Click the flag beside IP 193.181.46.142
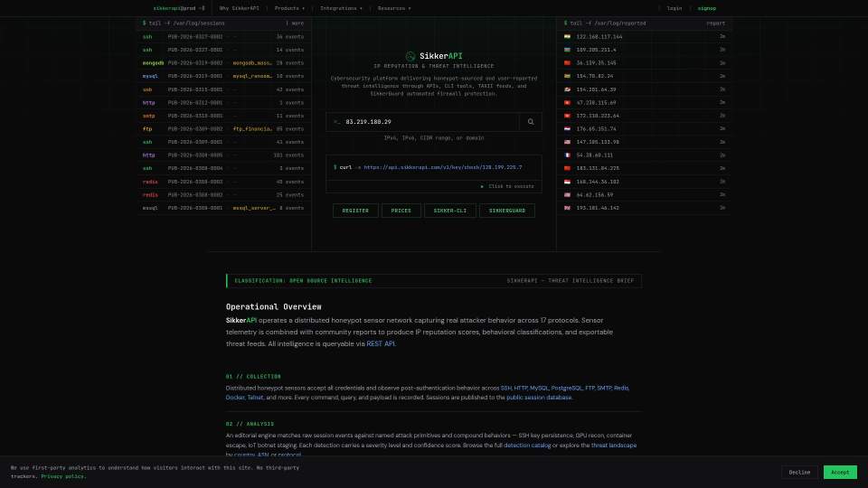 point(567,208)
